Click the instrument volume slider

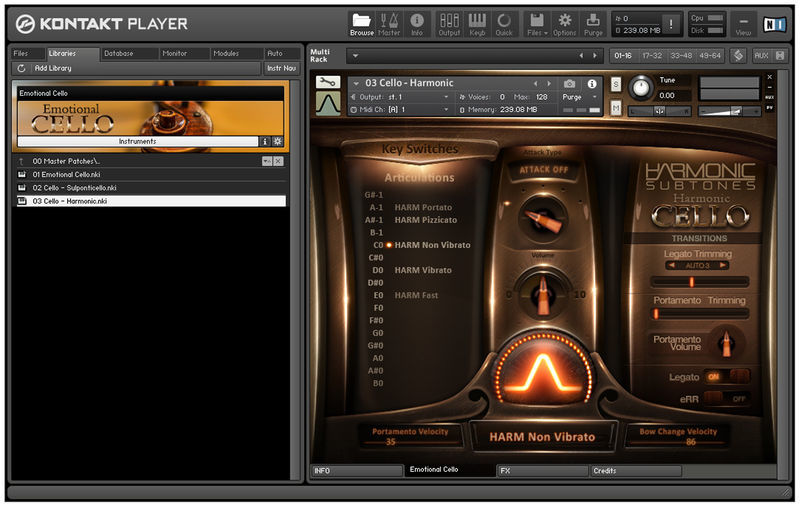730,111
